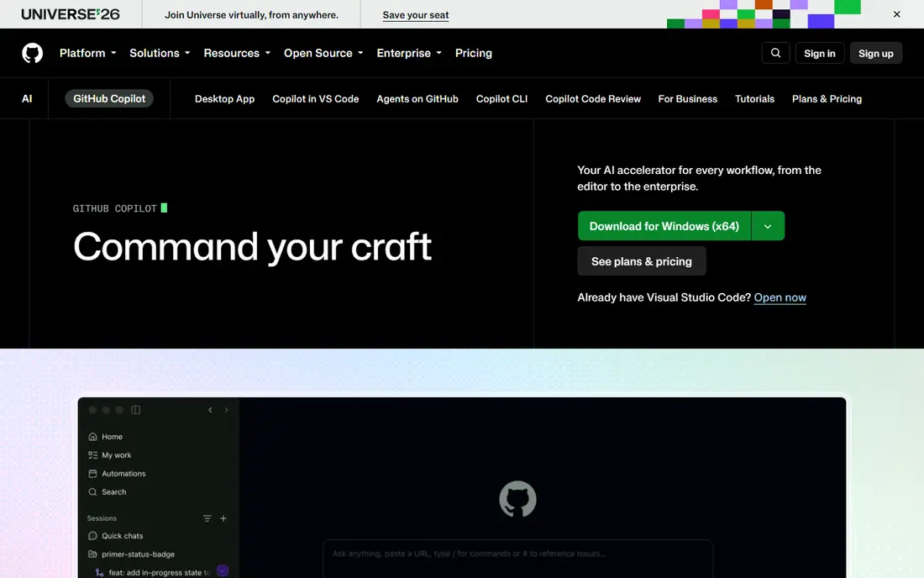Click Download for Windows (x64)
This screenshot has height=578, width=924.
pyautogui.click(x=664, y=226)
